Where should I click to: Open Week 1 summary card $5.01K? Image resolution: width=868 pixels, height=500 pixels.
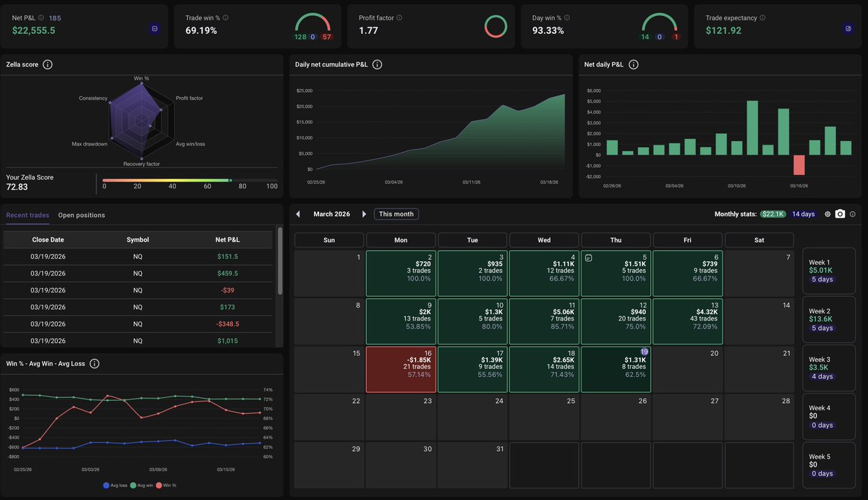tap(829, 271)
